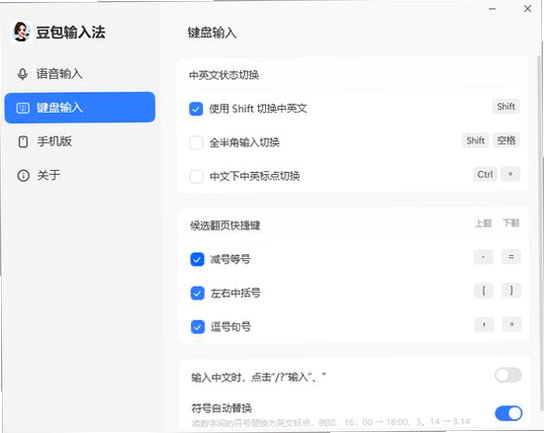This screenshot has width=544, height=433.
Task: Open the 语音输入 section
Action: (x=80, y=74)
